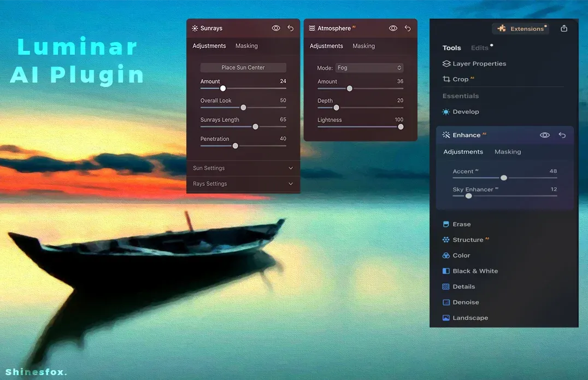Click the Atmosphere waves icon
Image resolution: width=588 pixels, height=380 pixels.
[x=312, y=28]
